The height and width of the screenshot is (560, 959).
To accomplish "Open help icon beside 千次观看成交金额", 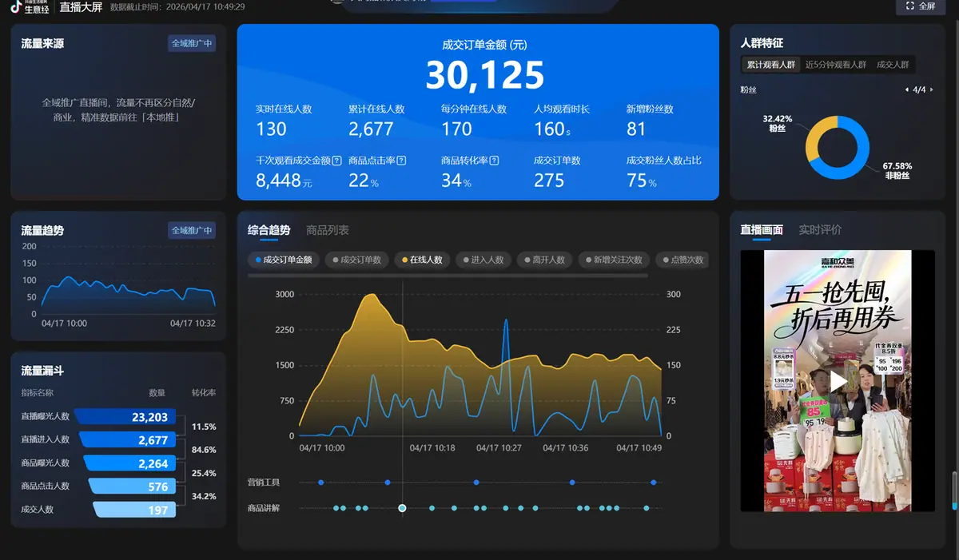I will (x=336, y=161).
